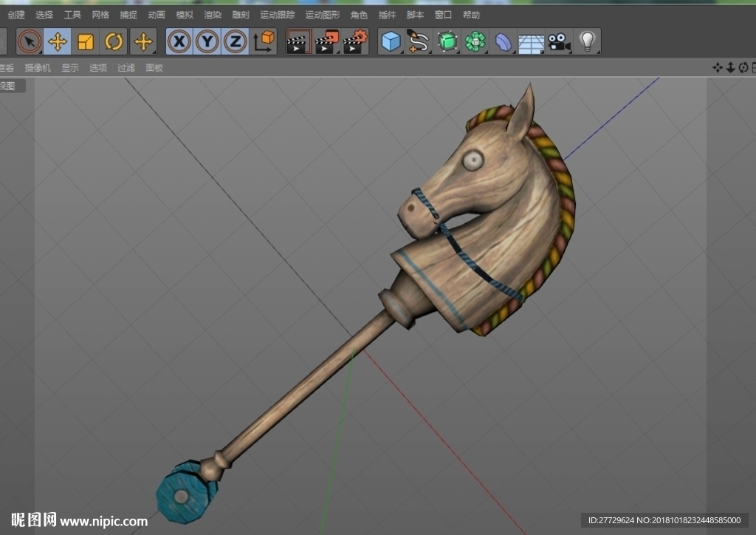Open render settings gear clapperboard
Screen dimensions: 756x535
point(355,41)
